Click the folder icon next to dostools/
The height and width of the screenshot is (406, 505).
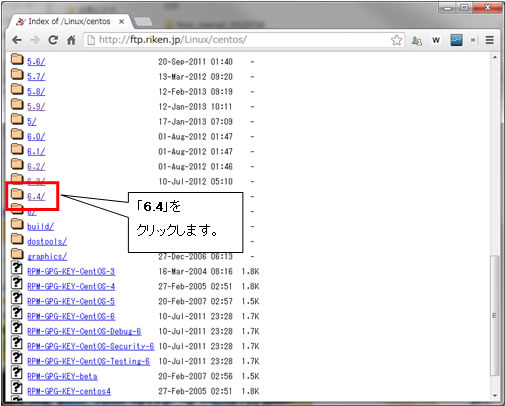pyautogui.click(x=17, y=239)
